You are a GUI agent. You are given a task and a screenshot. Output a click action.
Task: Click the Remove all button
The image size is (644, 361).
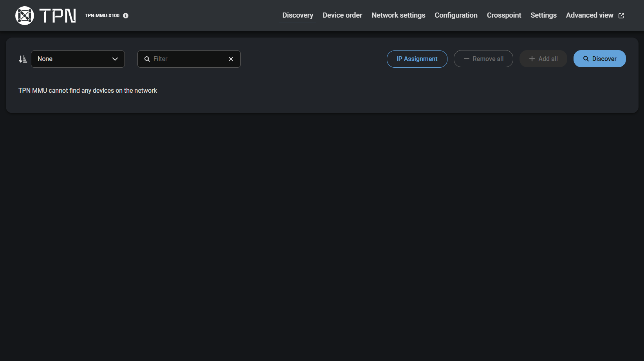pyautogui.click(x=483, y=59)
